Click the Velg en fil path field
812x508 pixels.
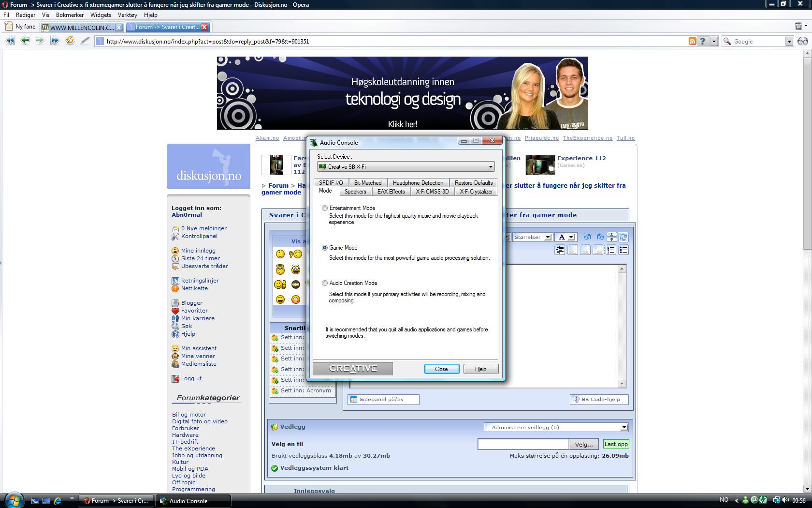tap(523, 444)
